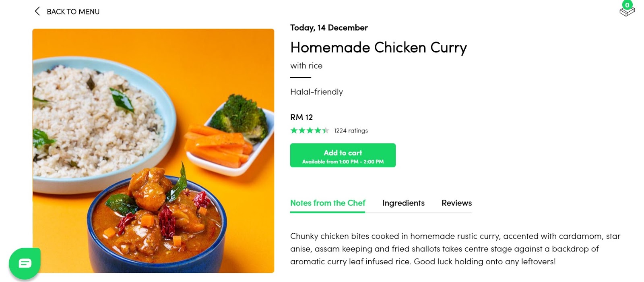The image size is (644, 282).
Task: Click the middle third rating star
Action: pos(310,131)
